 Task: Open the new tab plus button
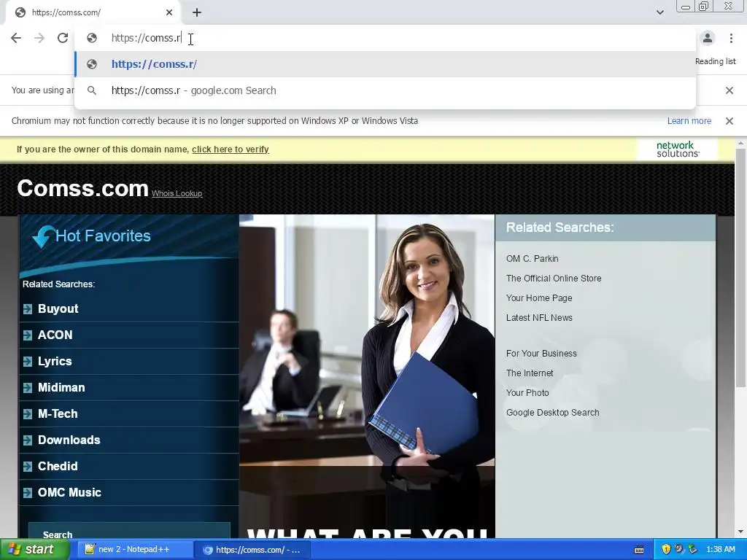point(197,13)
